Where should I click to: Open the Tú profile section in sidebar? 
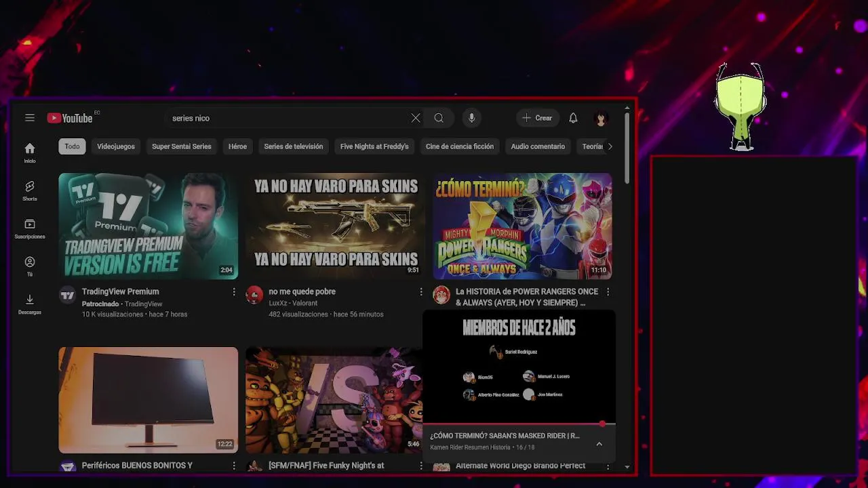(30, 267)
